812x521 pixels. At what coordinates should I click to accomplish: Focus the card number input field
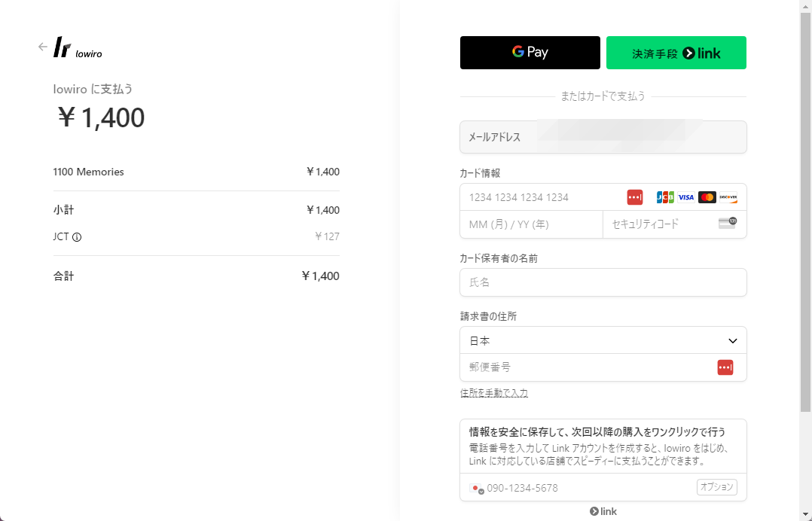pos(544,197)
